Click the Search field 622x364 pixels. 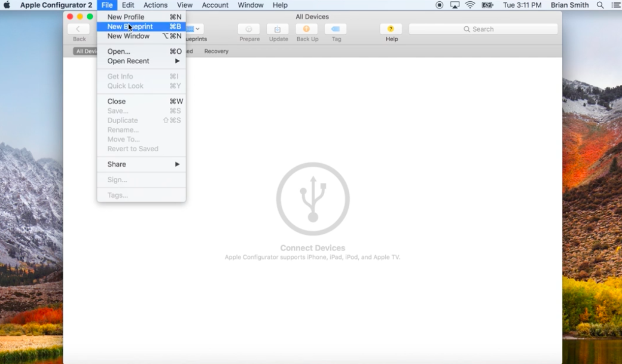tap(483, 29)
